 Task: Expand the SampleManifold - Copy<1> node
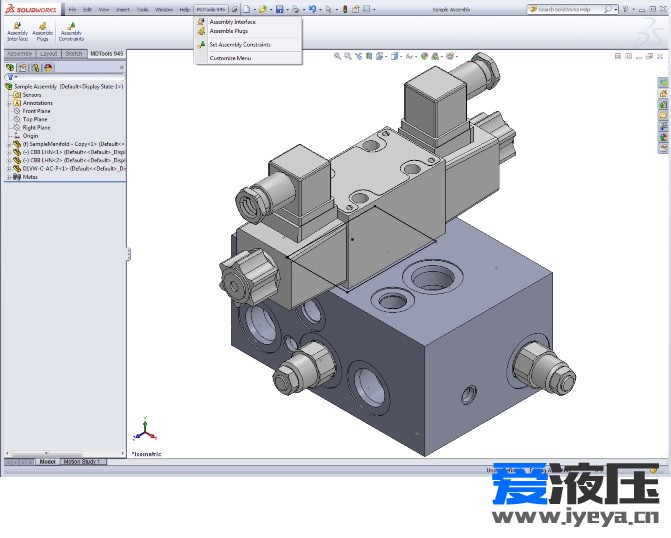point(9,144)
